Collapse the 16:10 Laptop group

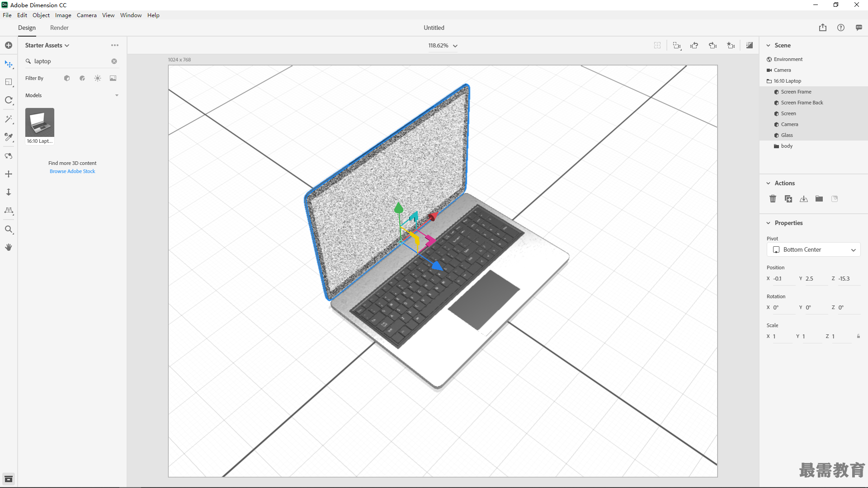pos(769,81)
